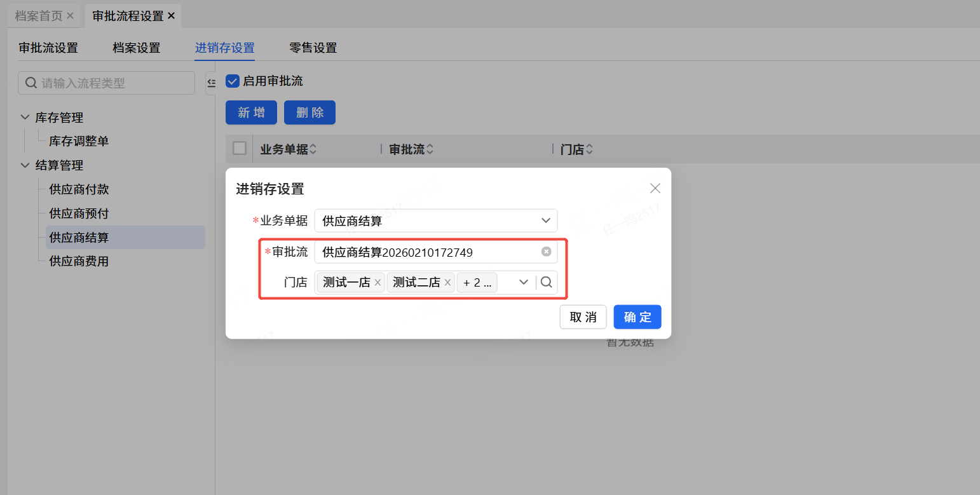The width and height of the screenshot is (980, 495).
Task: Select the 审批流程设置 tab
Action: (x=128, y=16)
